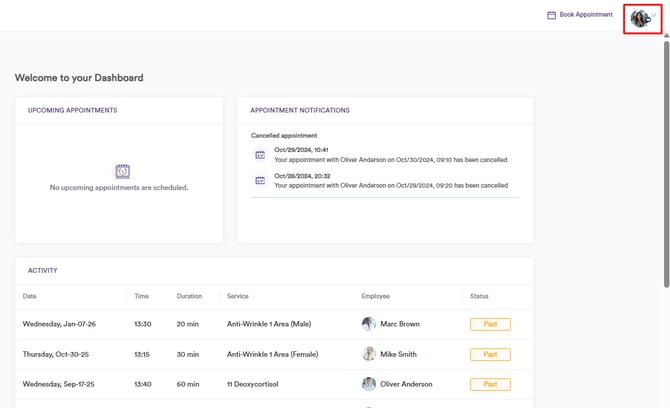The image size is (670, 408).
Task: Click the Service column header
Action: coord(238,296)
